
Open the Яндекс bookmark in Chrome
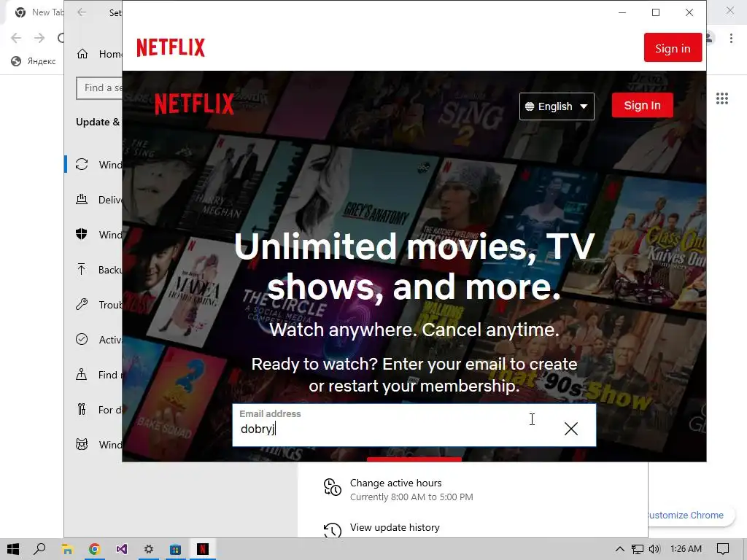(x=34, y=61)
